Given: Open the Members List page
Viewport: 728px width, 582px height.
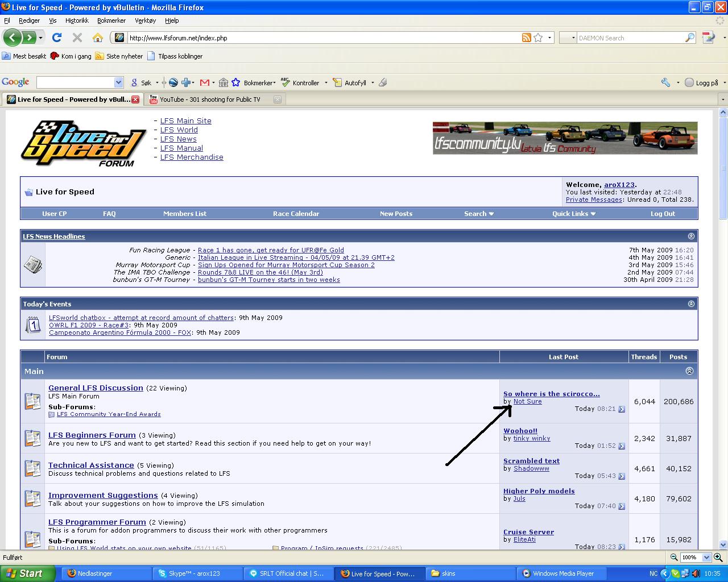Looking at the screenshot, I should [185, 214].
